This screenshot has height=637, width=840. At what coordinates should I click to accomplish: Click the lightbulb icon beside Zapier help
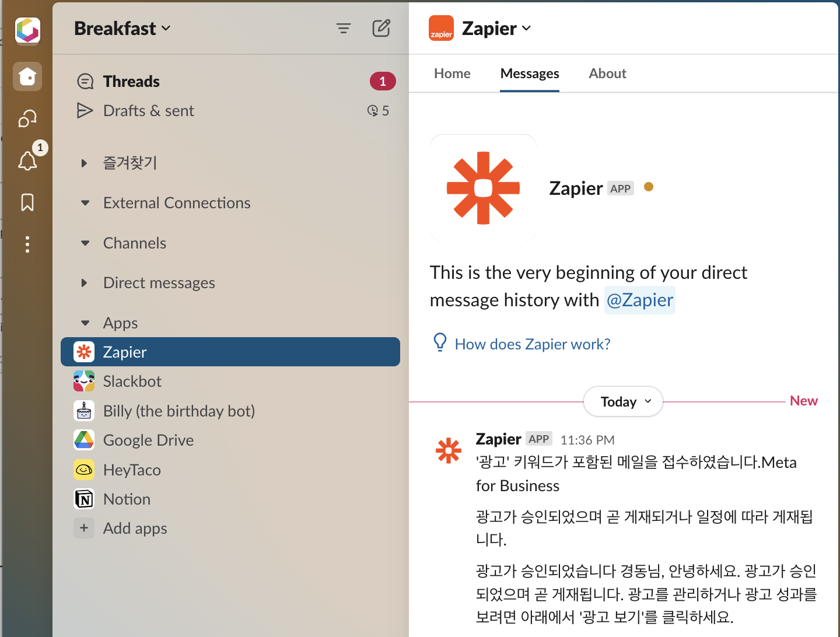pos(440,342)
